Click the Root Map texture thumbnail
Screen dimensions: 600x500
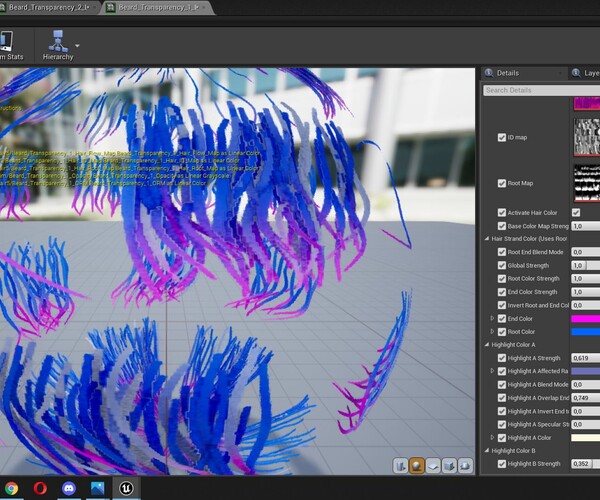click(587, 183)
